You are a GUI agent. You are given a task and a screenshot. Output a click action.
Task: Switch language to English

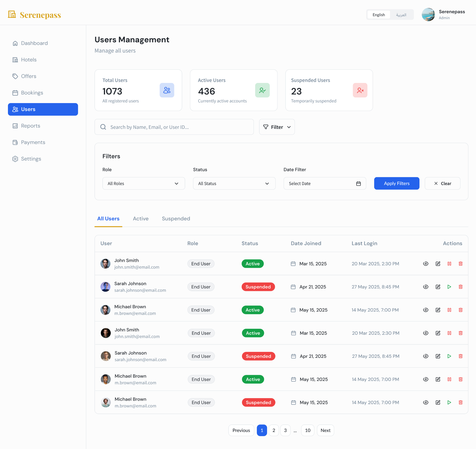coord(379,15)
